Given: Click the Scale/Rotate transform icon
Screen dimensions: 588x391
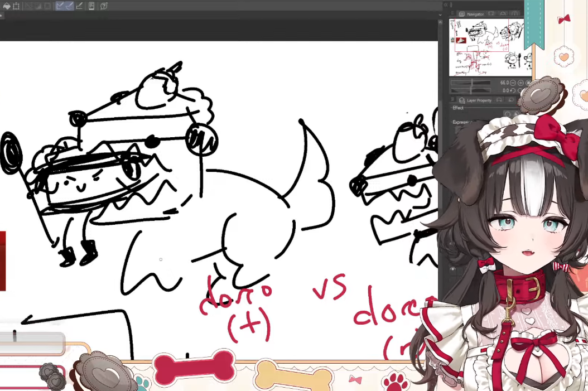Looking at the screenshot, I should (x=17, y=6).
